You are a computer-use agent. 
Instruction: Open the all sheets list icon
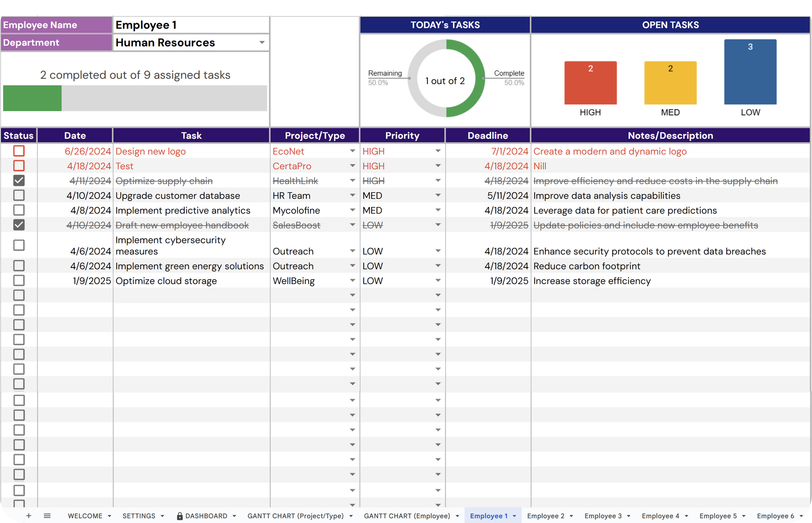(47, 516)
